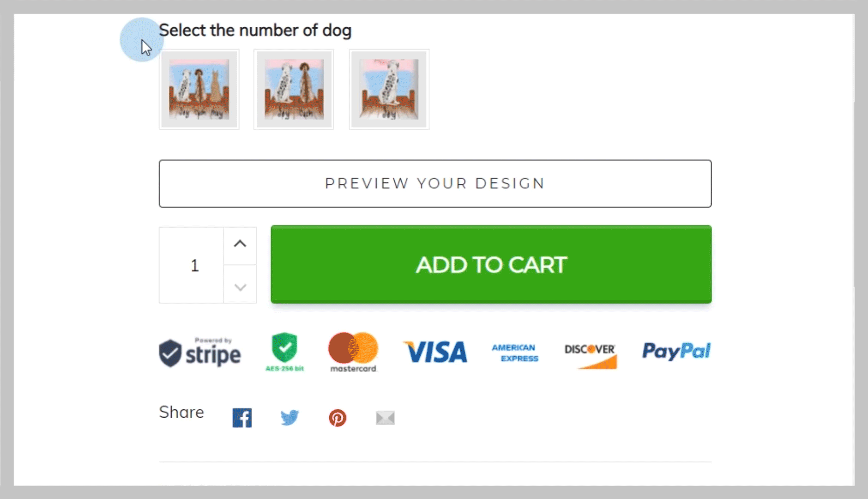
Task: Choose the two dogs design option
Action: click(294, 90)
